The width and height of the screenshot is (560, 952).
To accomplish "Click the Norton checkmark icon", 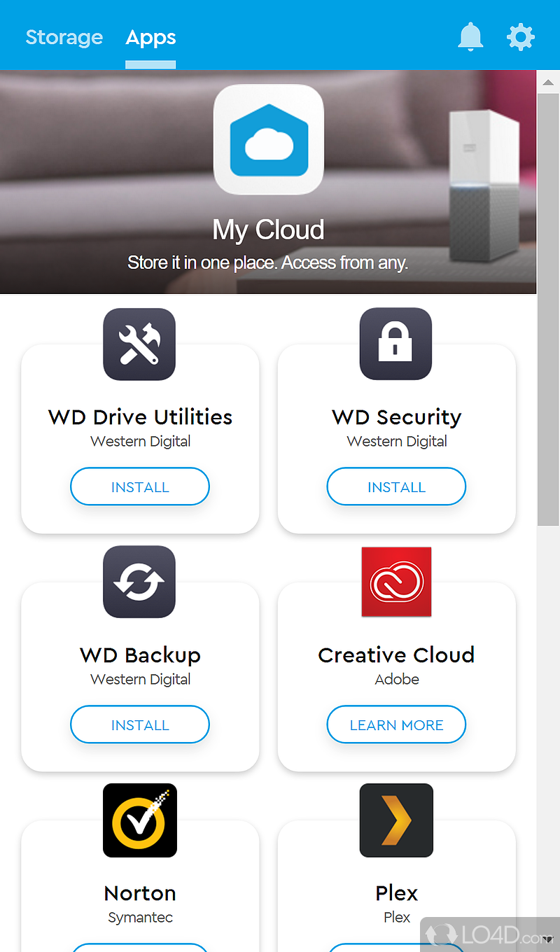I will pyautogui.click(x=139, y=820).
